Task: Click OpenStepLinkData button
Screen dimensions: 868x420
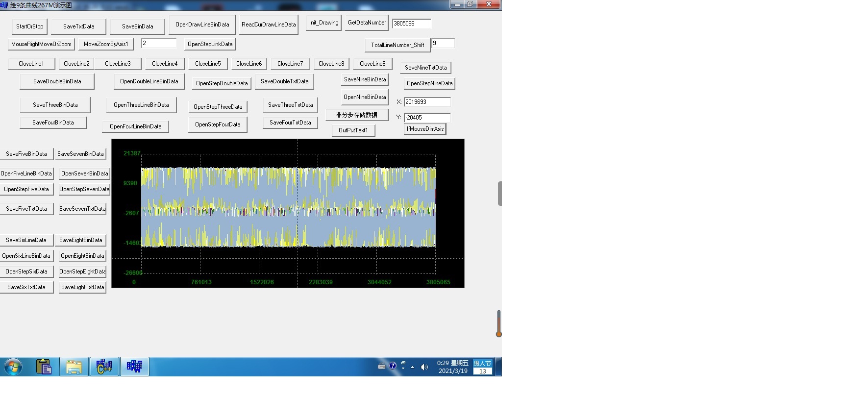Action: (x=210, y=44)
